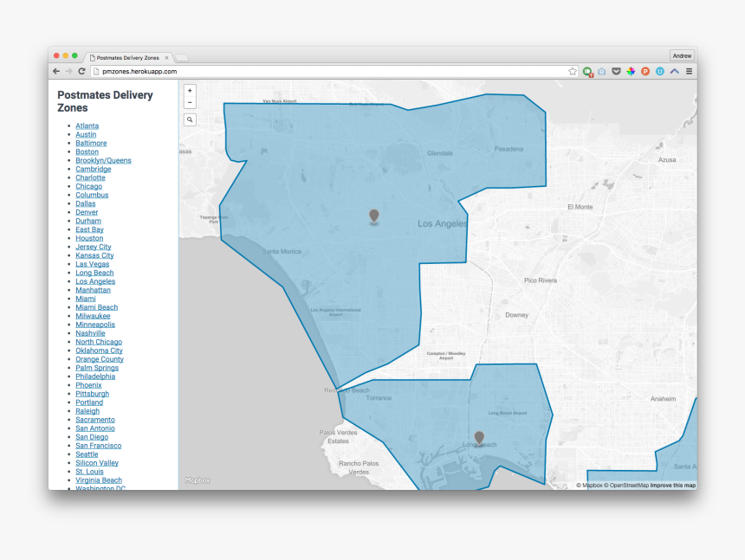The height and width of the screenshot is (560, 745).
Task: Zoom out on the map with minus button
Action: (x=190, y=102)
